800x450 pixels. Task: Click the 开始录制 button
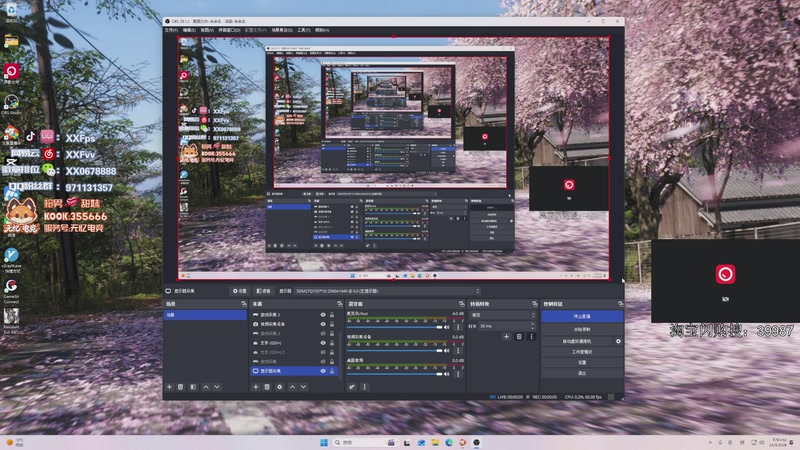coord(582,330)
